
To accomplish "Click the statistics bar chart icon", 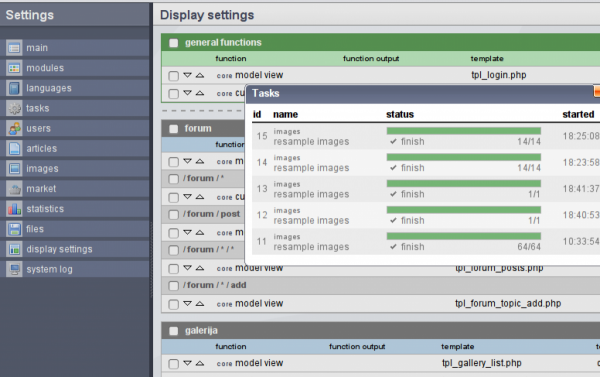I will (14, 209).
